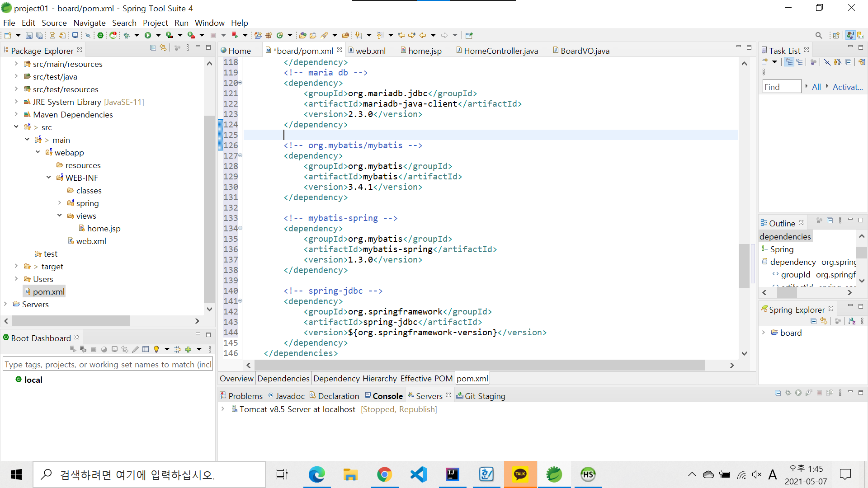
Task: Fold the dependency at line 127
Action: 241,155
